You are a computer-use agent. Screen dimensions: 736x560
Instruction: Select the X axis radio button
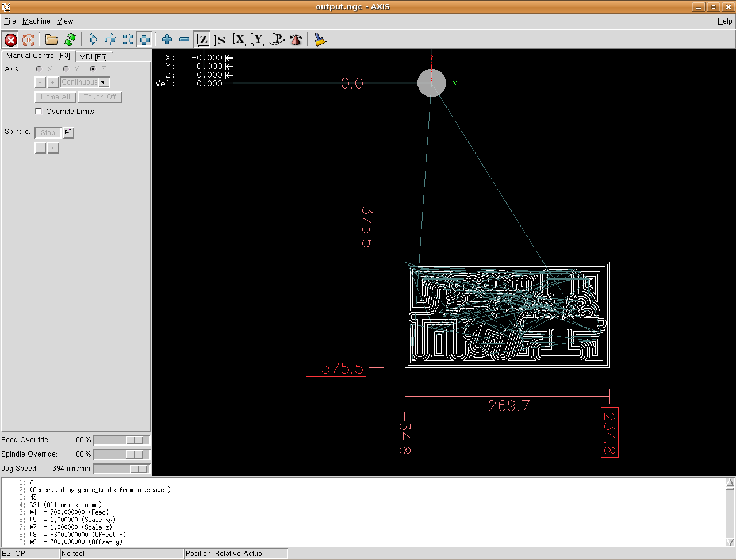39,69
